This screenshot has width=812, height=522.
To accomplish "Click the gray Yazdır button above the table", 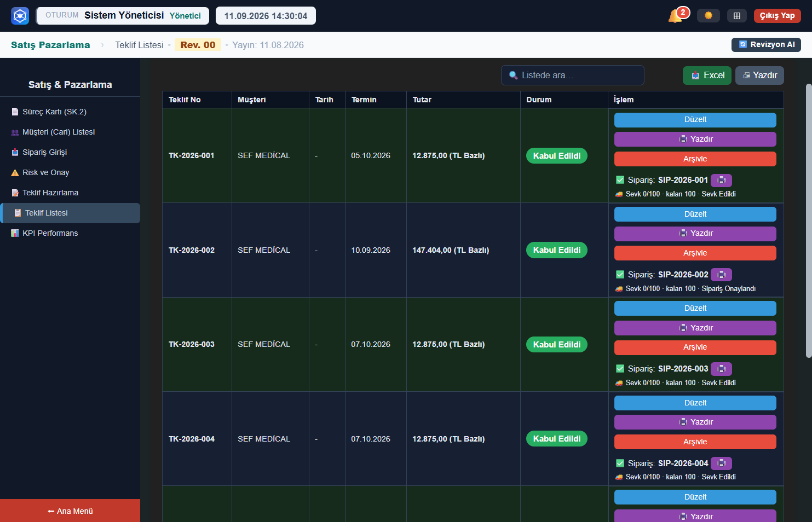I will coord(759,76).
